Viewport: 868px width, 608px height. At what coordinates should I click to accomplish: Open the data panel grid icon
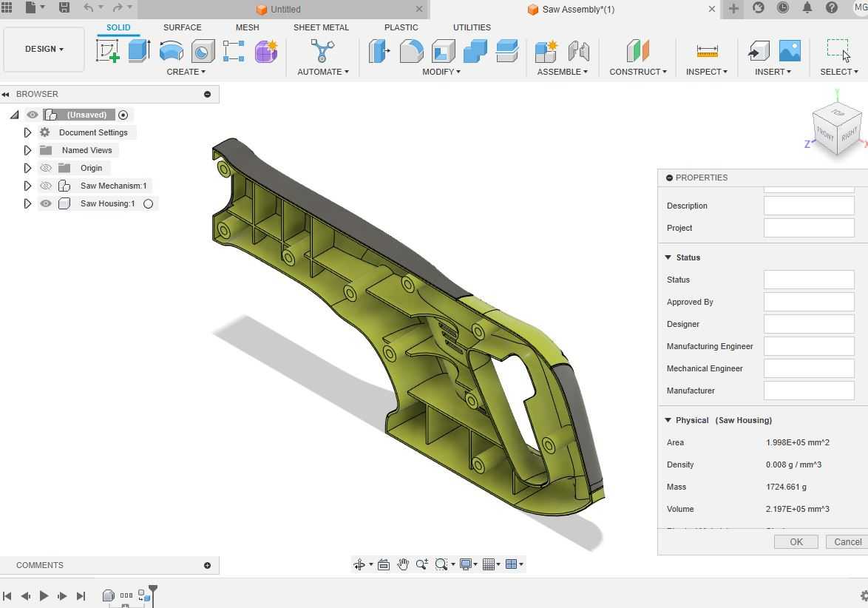(x=6, y=7)
